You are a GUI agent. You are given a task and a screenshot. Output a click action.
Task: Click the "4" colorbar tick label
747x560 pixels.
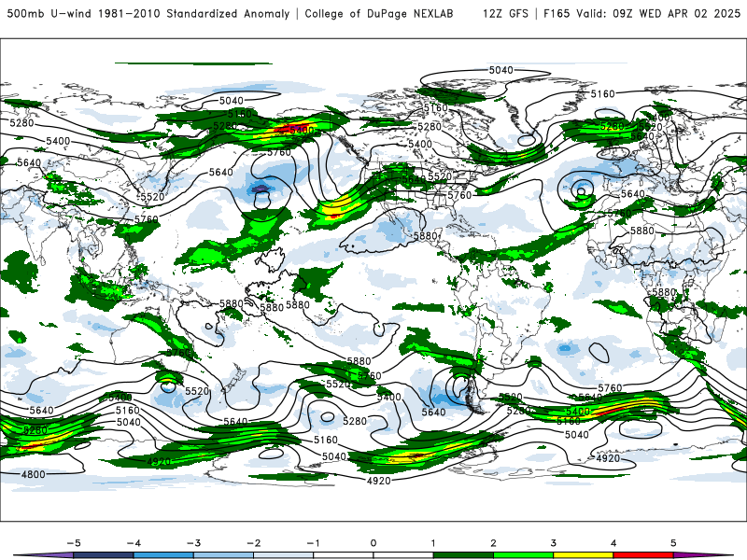613,543
